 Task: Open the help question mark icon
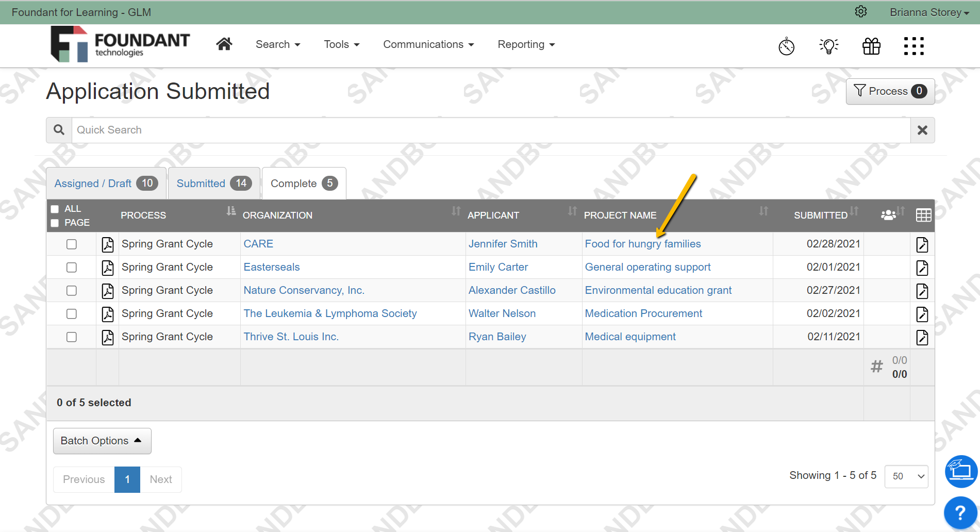point(960,512)
